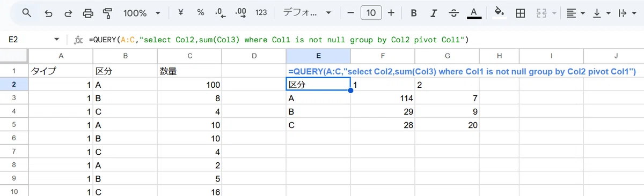
Task: Select column G header
Action: pos(447,56)
